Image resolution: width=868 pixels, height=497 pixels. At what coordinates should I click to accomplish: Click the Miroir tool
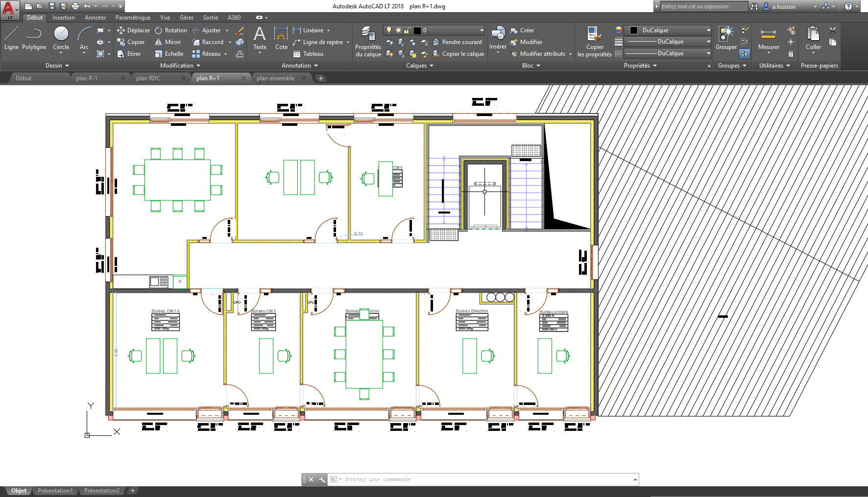click(x=168, y=42)
